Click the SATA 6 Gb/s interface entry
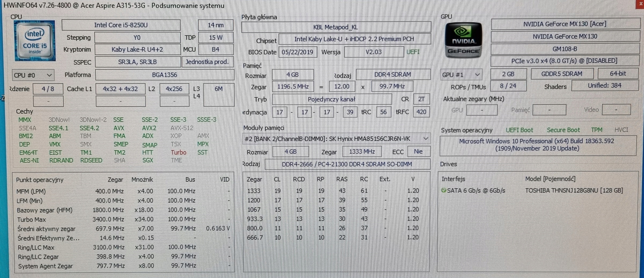This screenshot has height=278, width=644. pyautogui.click(x=476, y=190)
